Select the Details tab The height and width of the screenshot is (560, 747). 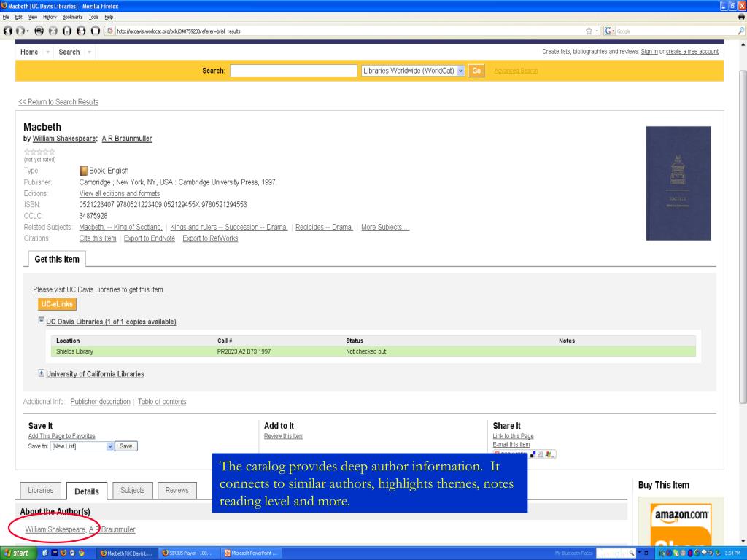[87, 491]
